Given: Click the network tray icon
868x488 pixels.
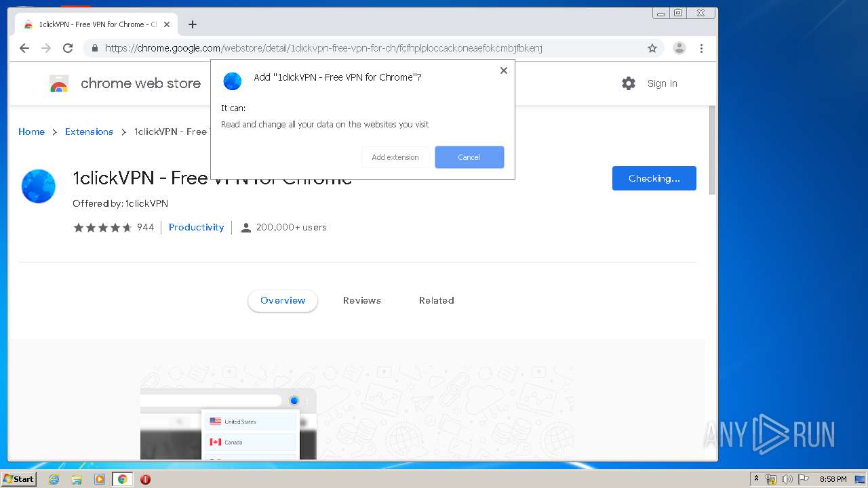Looking at the screenshot, I should (x=771, y=479).
